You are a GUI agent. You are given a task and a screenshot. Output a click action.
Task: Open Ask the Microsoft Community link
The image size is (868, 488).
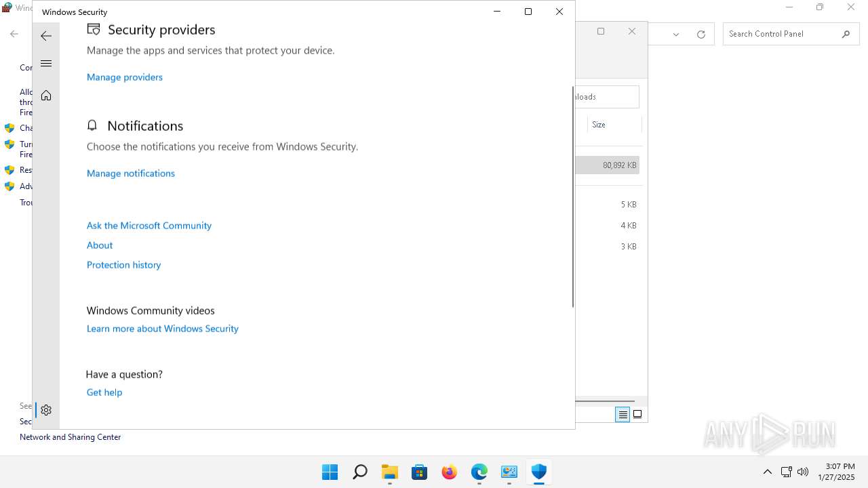click(149, 226)
